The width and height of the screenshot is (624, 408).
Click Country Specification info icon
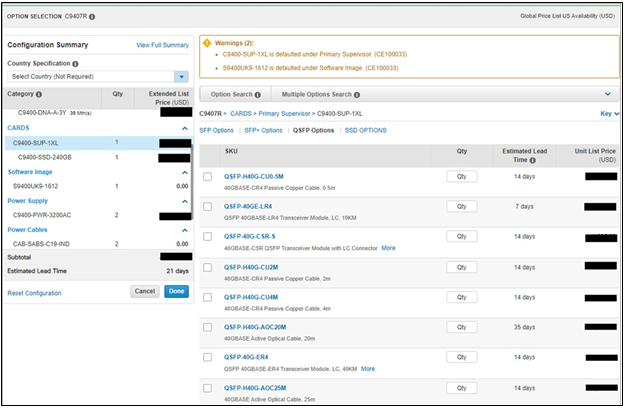pyautogui.click(x=75, y=64)
